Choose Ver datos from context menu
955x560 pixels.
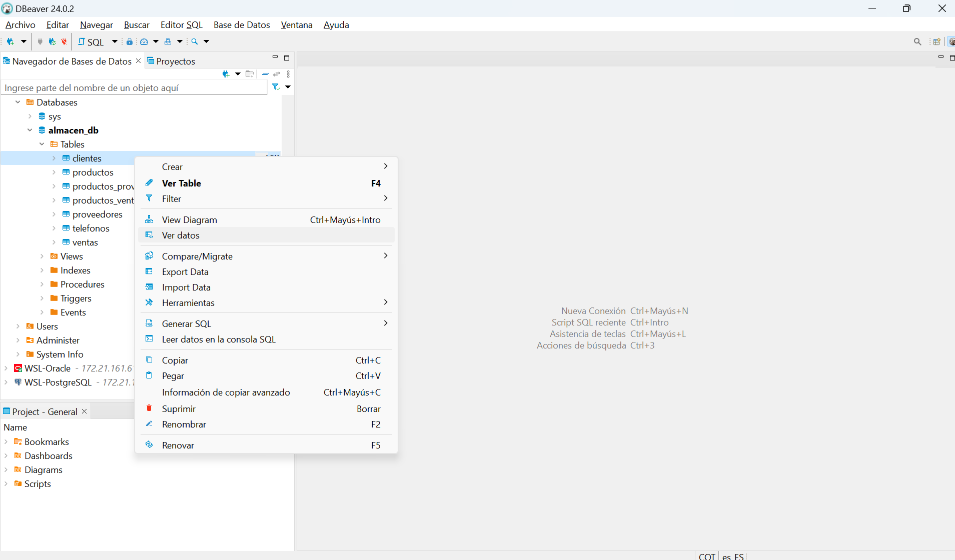tap(266, 235)
